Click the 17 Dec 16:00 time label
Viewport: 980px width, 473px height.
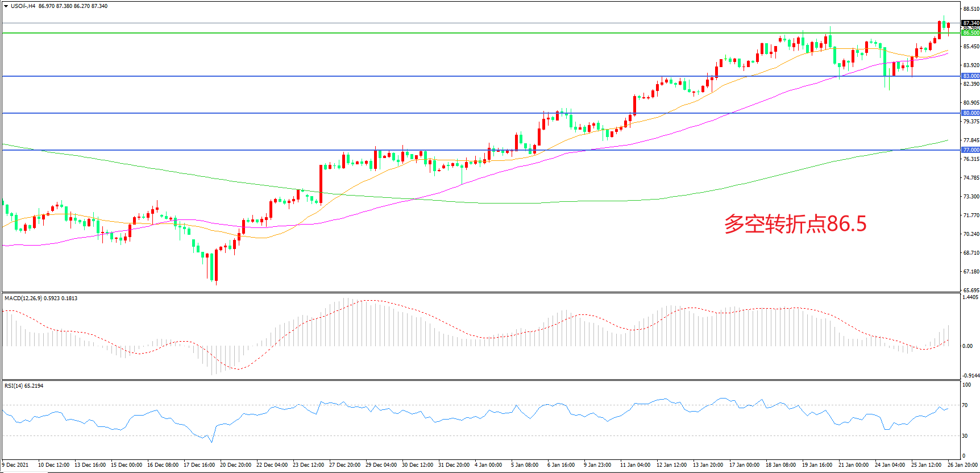[199, 465]
